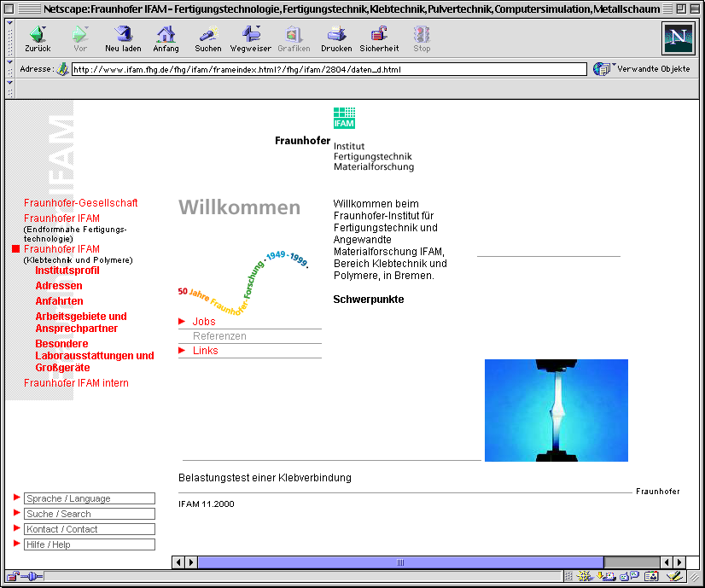
Task: Open the Fraunhofer-Gesellschaft link
Action: (x=81, y=203)
